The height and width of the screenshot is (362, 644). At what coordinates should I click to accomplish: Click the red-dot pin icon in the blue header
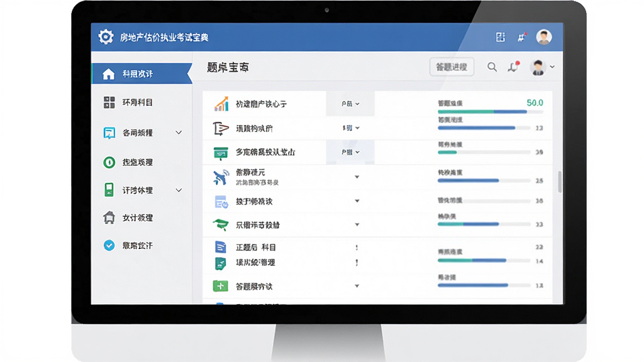pos(521,37)
